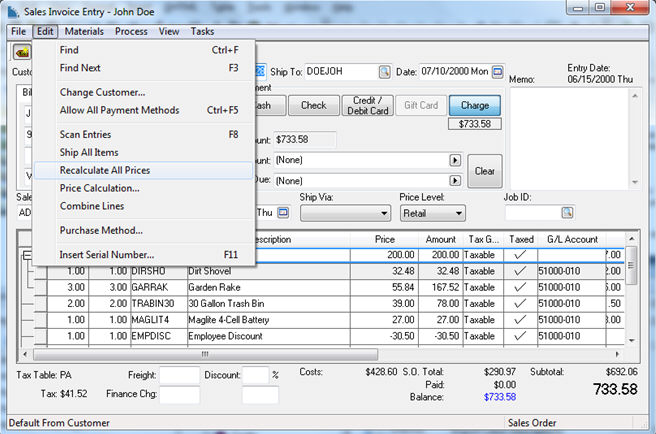Toggle Taxed checkmark for Garden Rake row
The image size is (656, 434).
tap(519, 287)
